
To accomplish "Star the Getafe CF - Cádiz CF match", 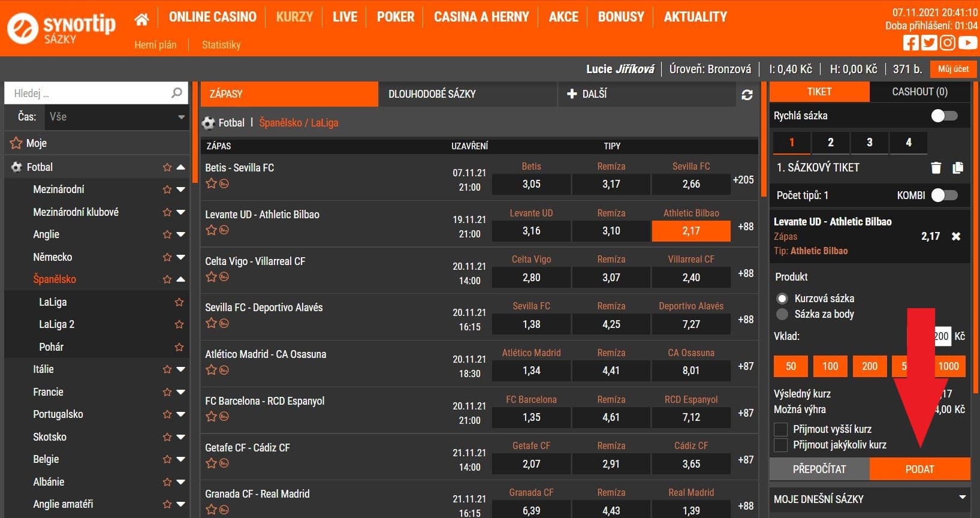I will coord(211,463).
